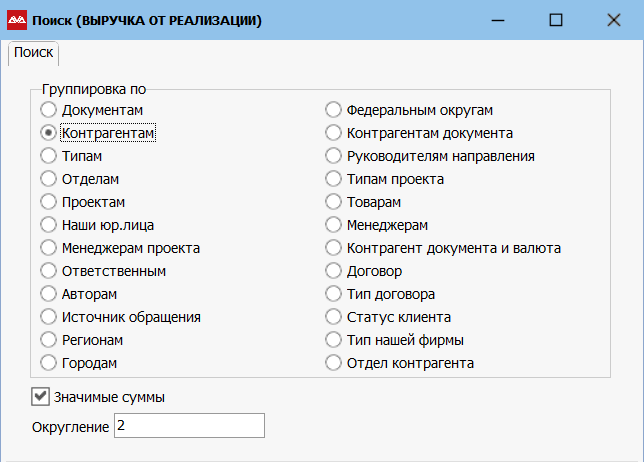This screenshot has height=462, width=644.
Task: Maximize the Поиск window
Action: click(556, 20)
